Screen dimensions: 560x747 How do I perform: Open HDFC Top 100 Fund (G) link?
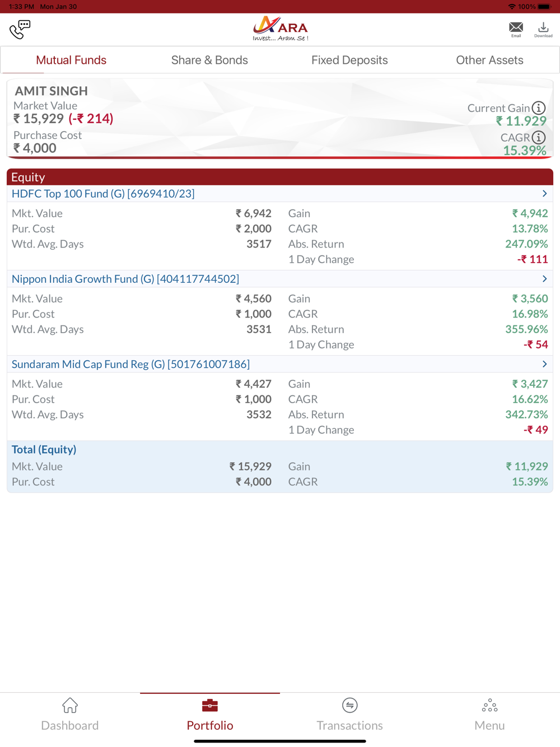(103, 193)
